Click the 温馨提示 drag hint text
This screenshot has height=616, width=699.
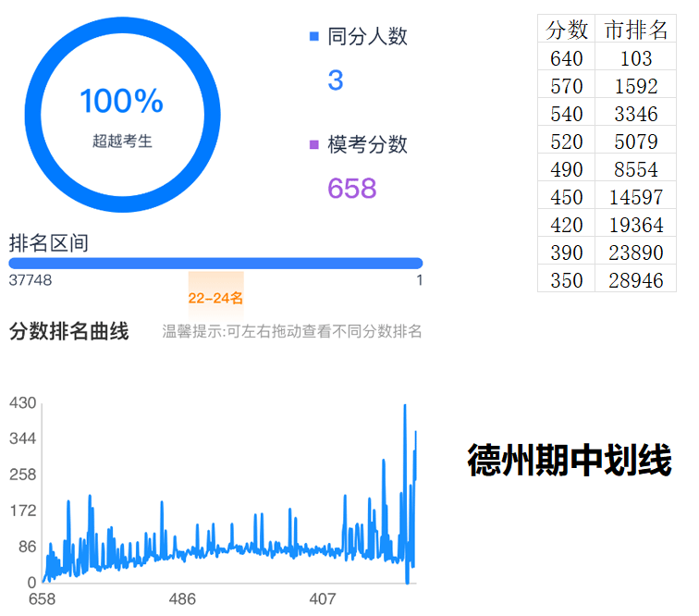click(292, 332)
